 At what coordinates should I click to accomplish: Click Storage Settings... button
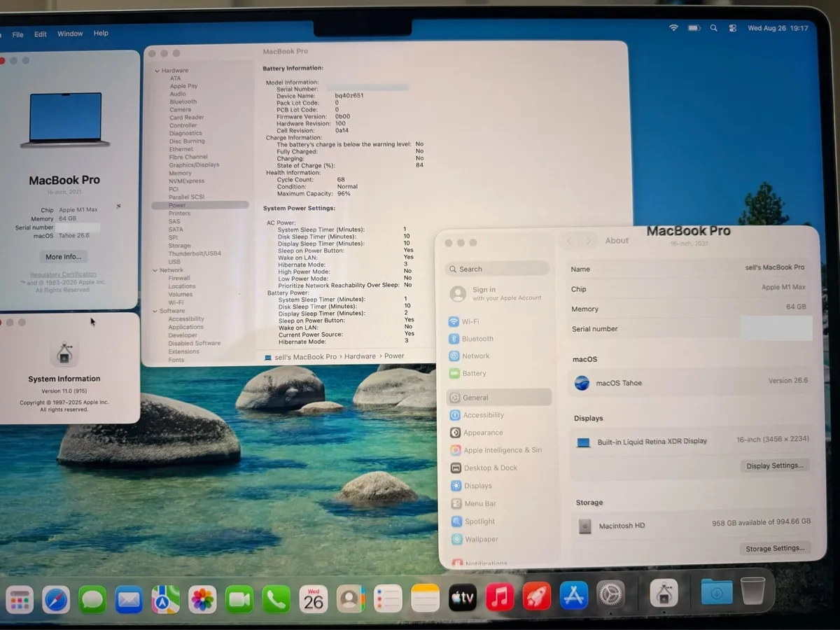(774, 549)
